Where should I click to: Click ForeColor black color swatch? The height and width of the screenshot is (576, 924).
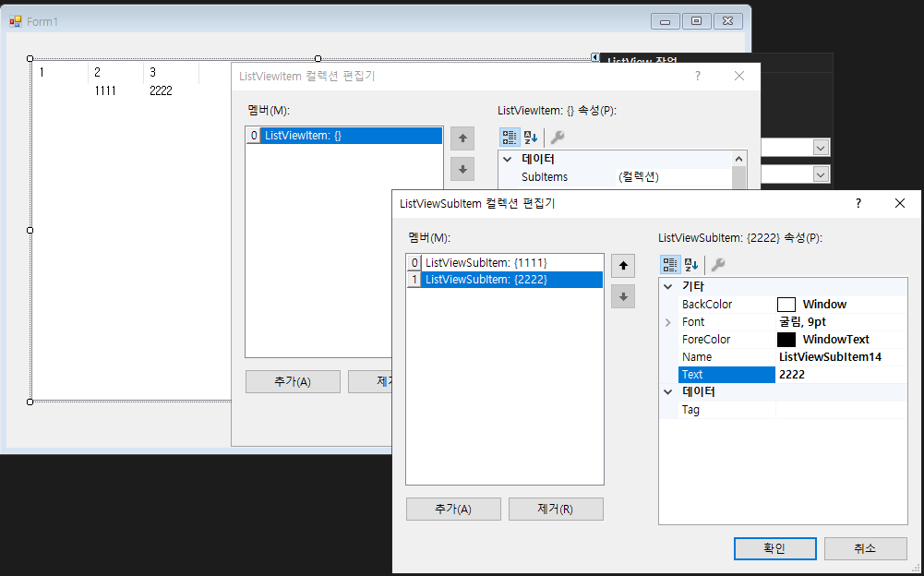click(786, 340)
